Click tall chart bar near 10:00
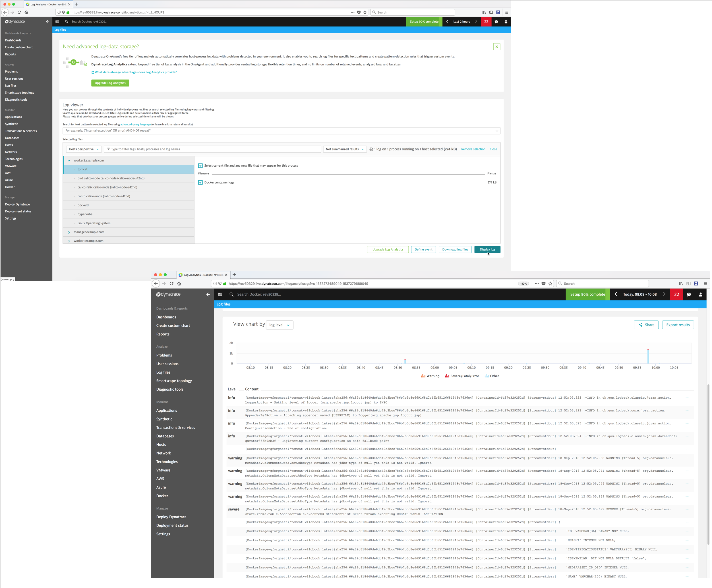Image resolution: width=712 pixels, height=588 pixels. pyautogui.click(x=648, y=356)
